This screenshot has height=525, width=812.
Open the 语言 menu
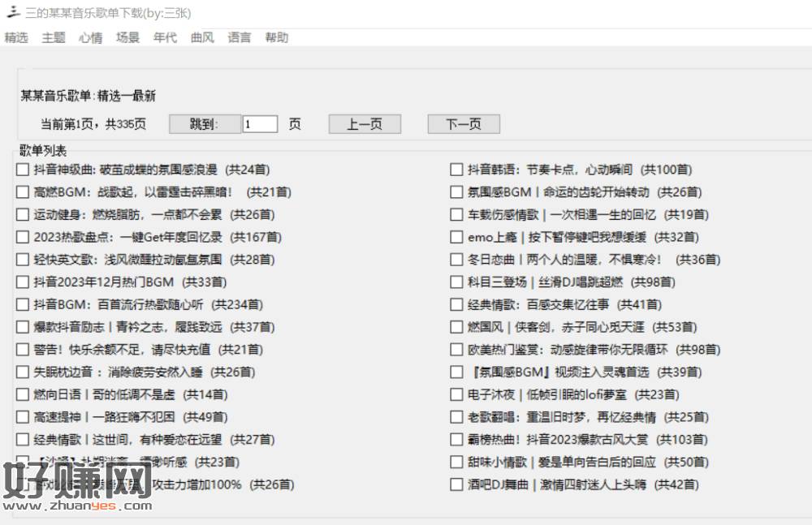click(x=240, y=37)
